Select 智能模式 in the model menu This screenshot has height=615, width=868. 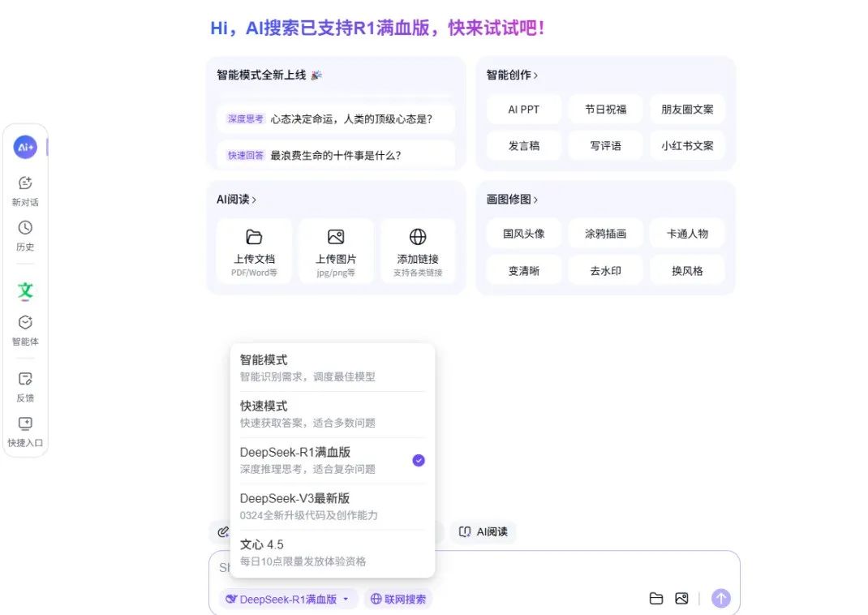click(x=332, y=368)
